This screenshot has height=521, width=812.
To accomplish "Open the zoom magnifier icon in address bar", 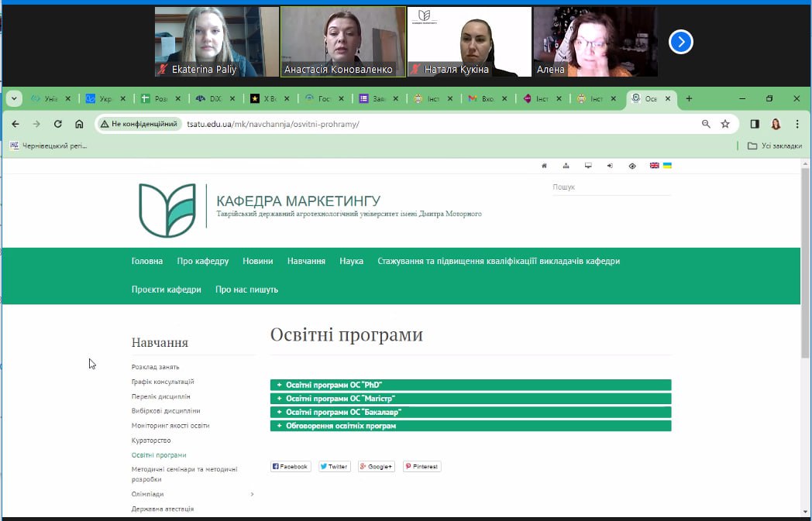I will (x=706, y=124).
